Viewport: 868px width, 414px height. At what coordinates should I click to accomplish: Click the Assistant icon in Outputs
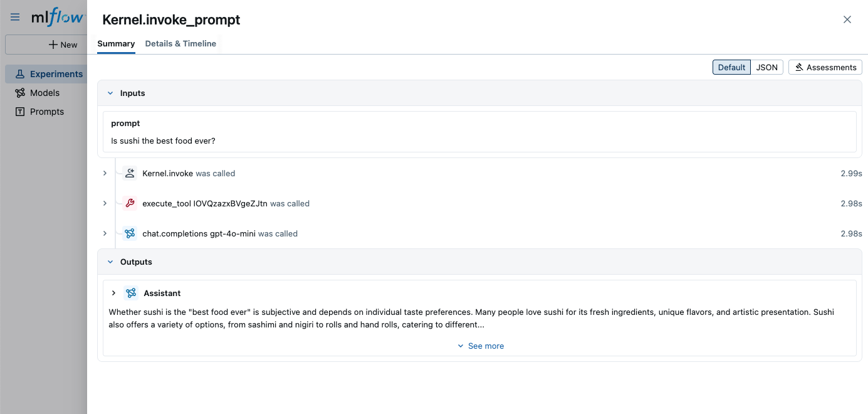(130, 293)
